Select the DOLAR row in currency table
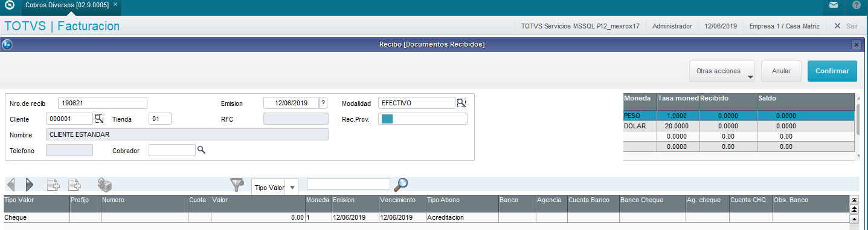Viewport: 868px width, 230px height. [x=739, y=126]
